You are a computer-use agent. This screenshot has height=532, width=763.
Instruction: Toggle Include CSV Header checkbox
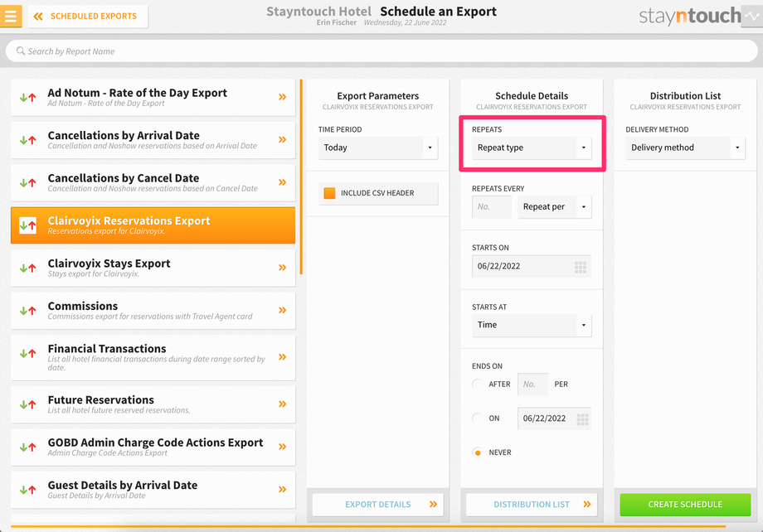click(x=329, y=193)
